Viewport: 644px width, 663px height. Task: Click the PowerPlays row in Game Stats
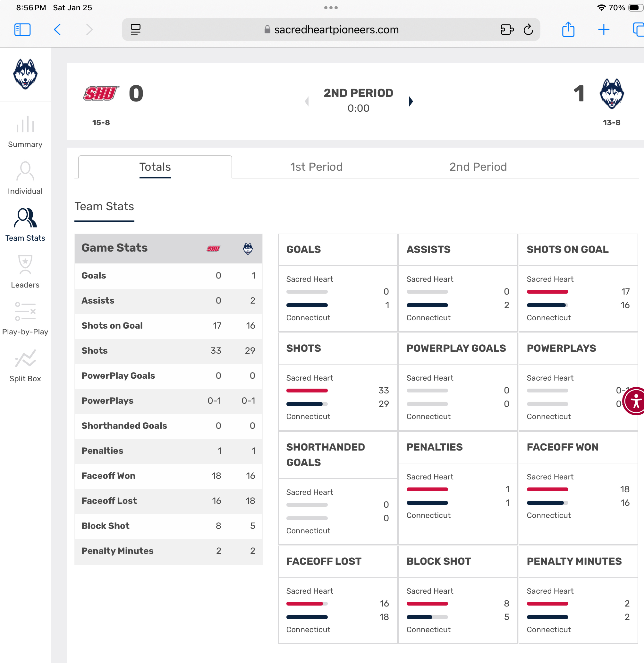[168, 401]
